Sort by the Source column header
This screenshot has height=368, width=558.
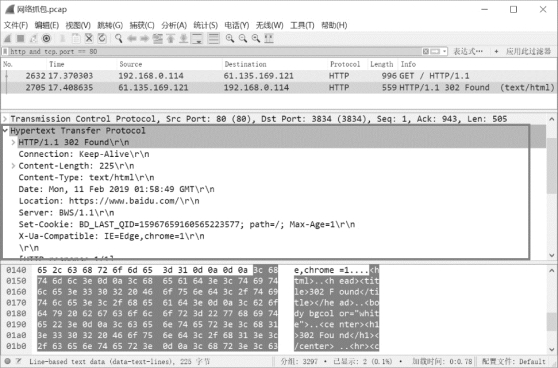pos(169,64)
